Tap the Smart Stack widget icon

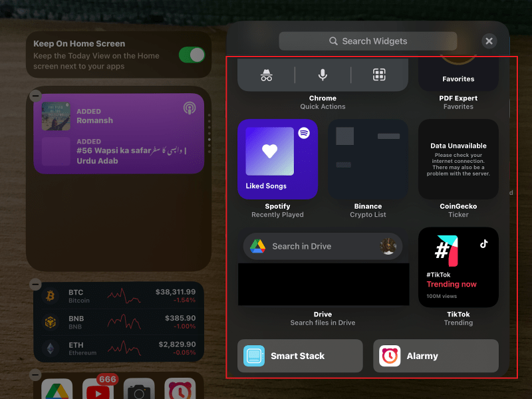tap(255, 356)
